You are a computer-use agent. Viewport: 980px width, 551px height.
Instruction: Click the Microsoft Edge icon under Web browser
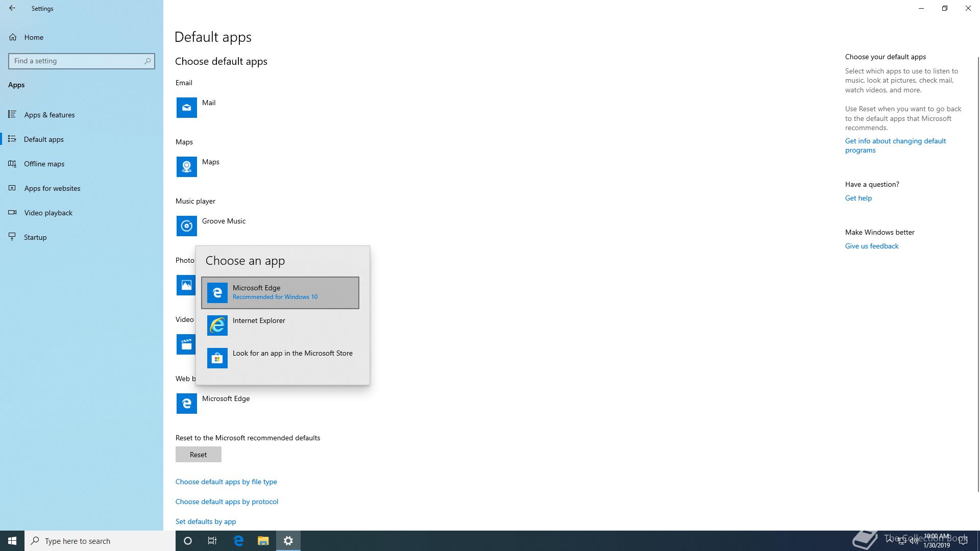187,404
